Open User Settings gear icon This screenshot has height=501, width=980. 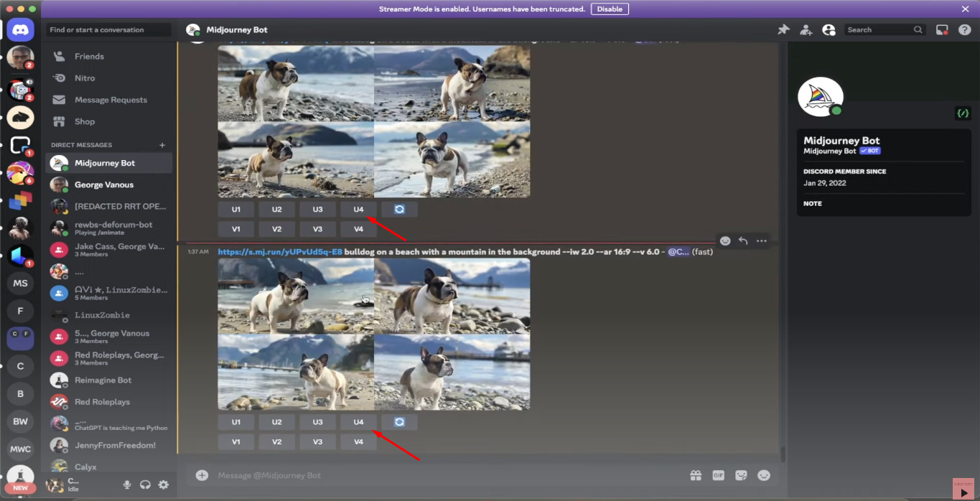[x=163, y=484]
